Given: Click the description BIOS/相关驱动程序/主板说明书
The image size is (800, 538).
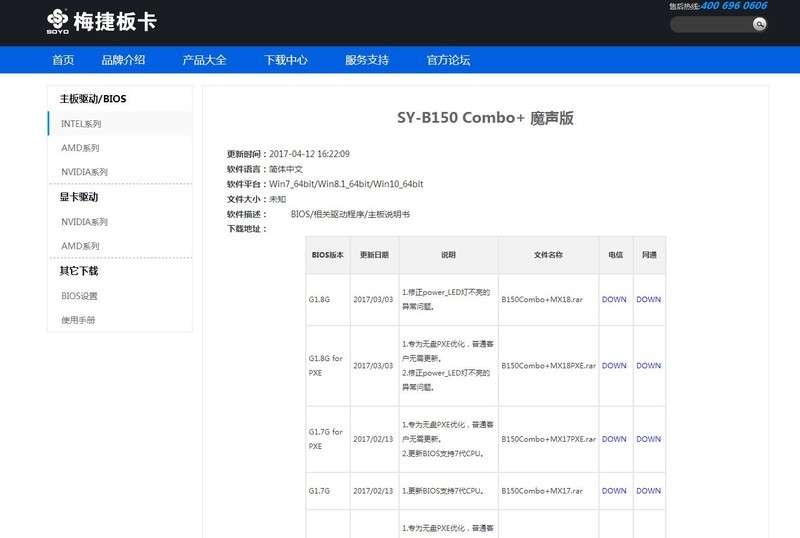Looking at the screenshot, I should (x=350, y=214).
